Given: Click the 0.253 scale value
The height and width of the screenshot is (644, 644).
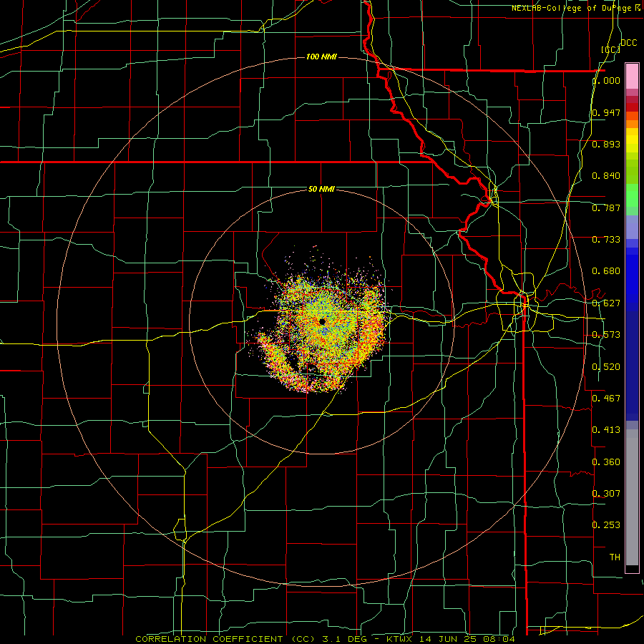Looking at the screenshot, I should [606, 525].
